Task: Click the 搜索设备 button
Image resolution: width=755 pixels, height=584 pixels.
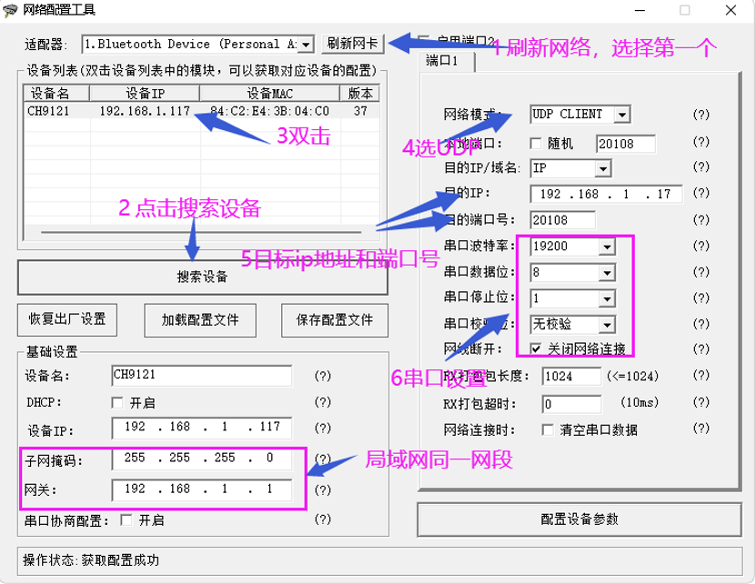Action: (x=201, y=277)
